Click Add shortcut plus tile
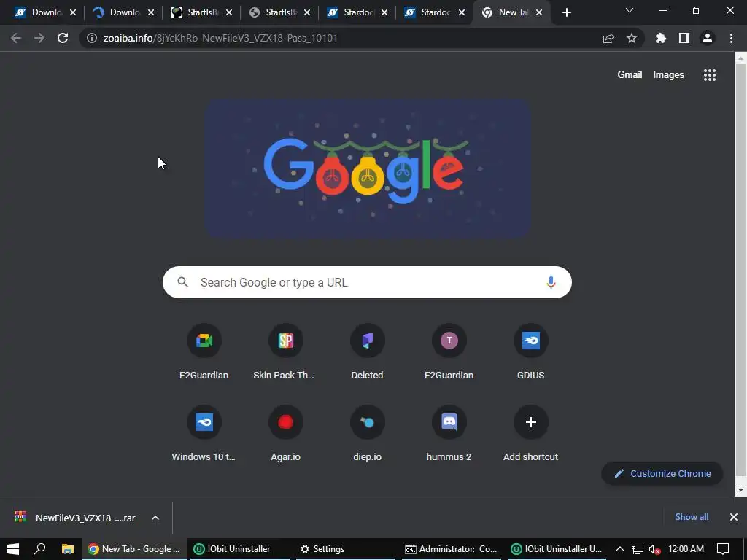 pos(531,433)
